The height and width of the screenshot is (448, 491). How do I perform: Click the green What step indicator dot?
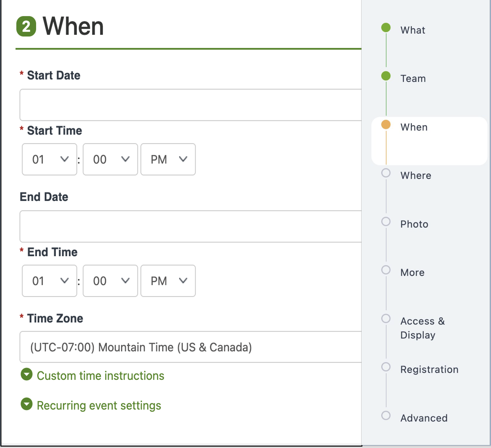(x=386, y=28)
